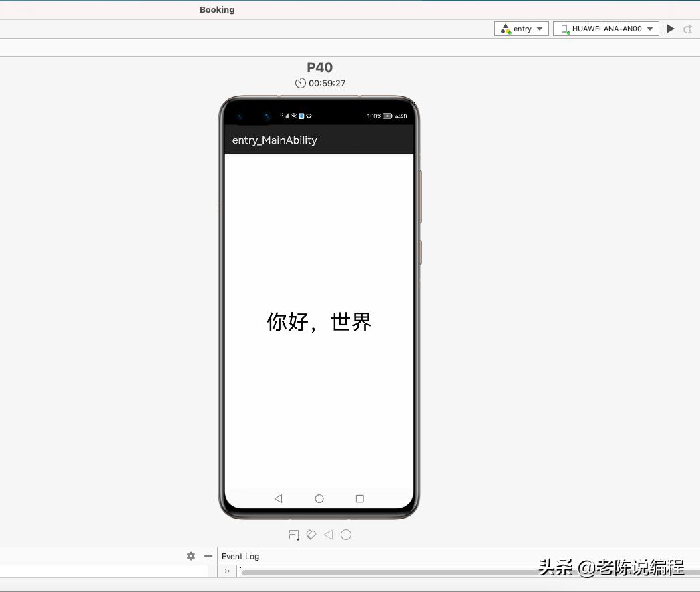
Task: Click the P40 device name label
Action: click(319, 67)
